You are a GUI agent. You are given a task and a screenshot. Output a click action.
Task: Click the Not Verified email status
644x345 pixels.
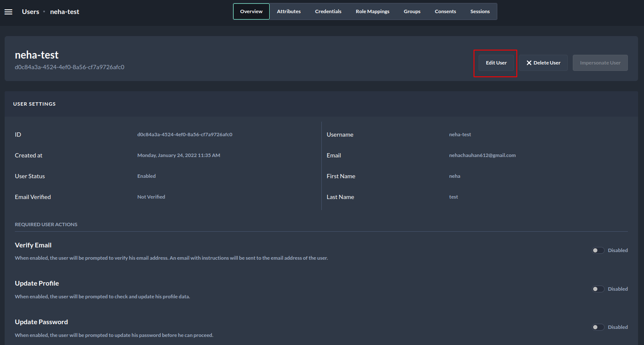151,197
